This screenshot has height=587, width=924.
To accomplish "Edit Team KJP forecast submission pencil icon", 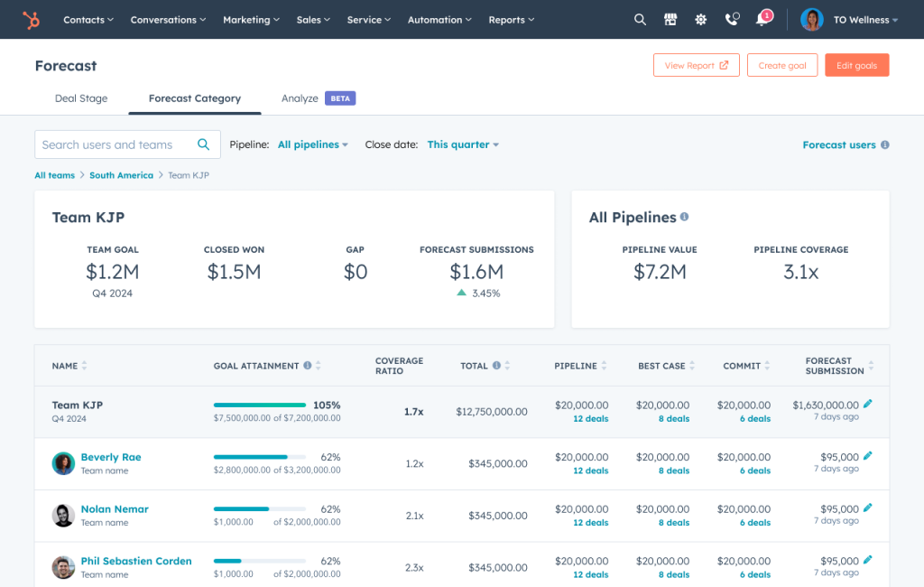I will coord(868,404).
